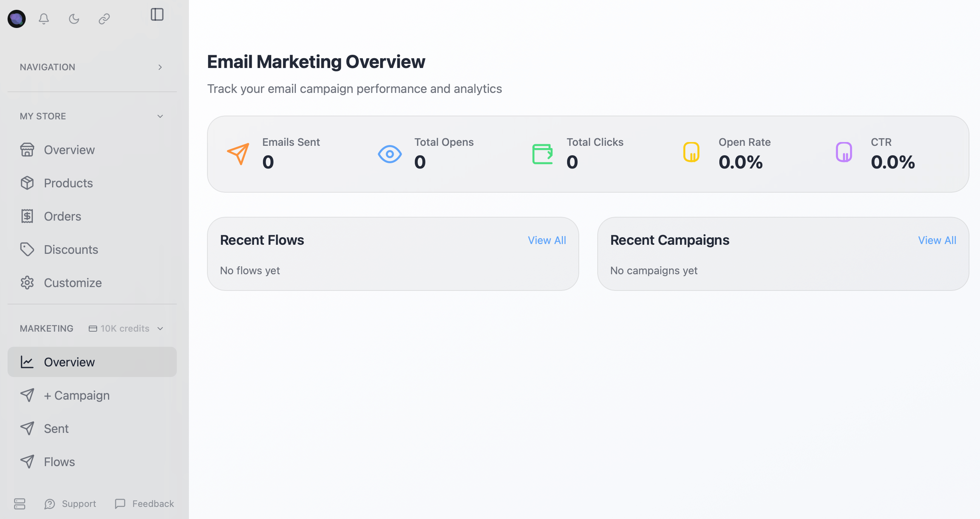Click the Customize gear icon

point(27,283)
